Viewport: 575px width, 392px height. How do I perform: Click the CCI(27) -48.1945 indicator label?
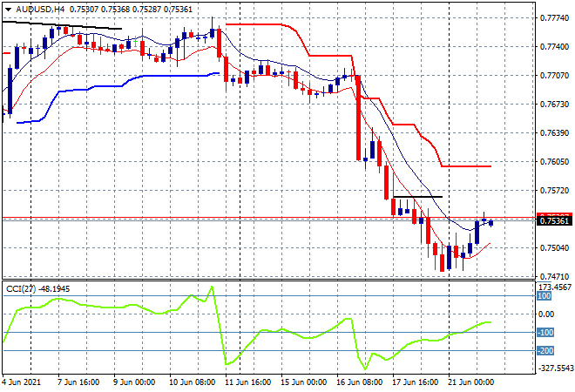[x=37, y=289]
